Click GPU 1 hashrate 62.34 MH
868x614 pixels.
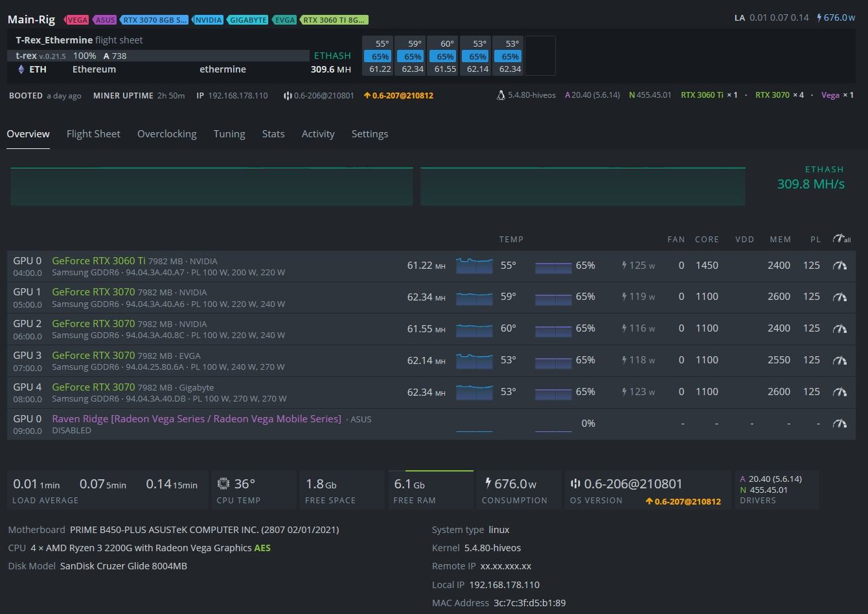click(426, 297)
